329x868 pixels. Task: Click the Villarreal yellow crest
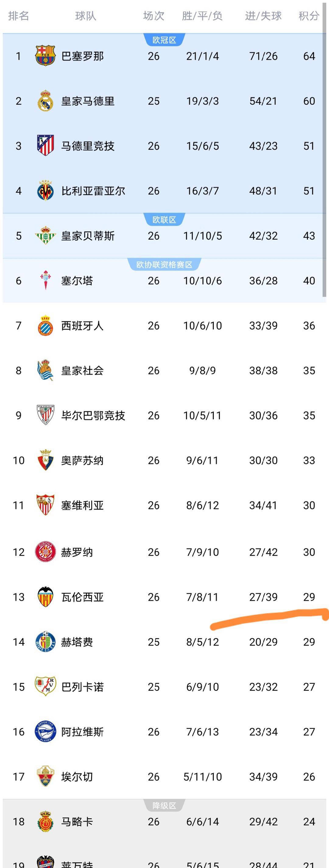pos(46,191)
